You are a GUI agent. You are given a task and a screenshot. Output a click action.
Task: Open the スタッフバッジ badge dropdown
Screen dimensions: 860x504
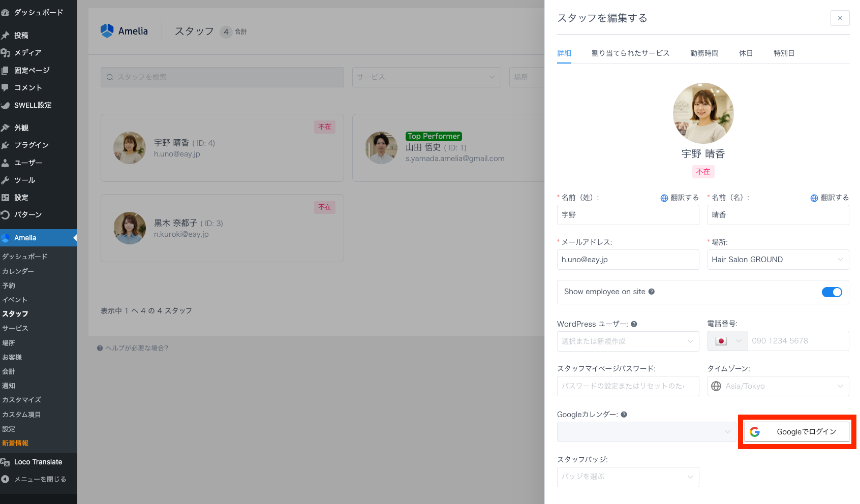pyautogui.click(x=628, y=477)
